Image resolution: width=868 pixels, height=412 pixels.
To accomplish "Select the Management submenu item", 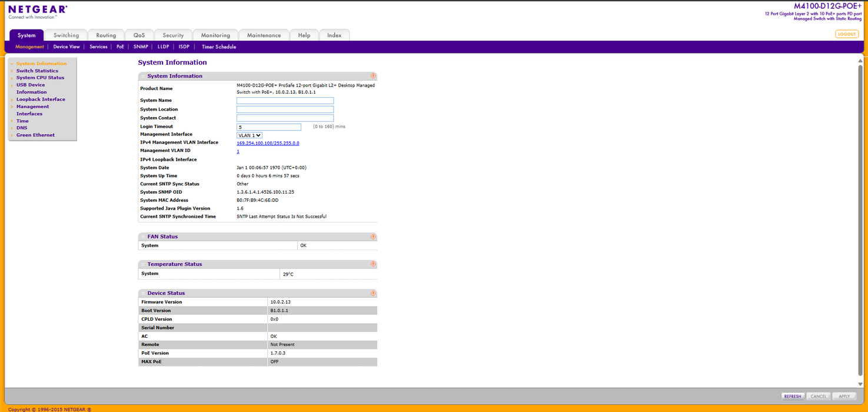I will coord(29,47).
